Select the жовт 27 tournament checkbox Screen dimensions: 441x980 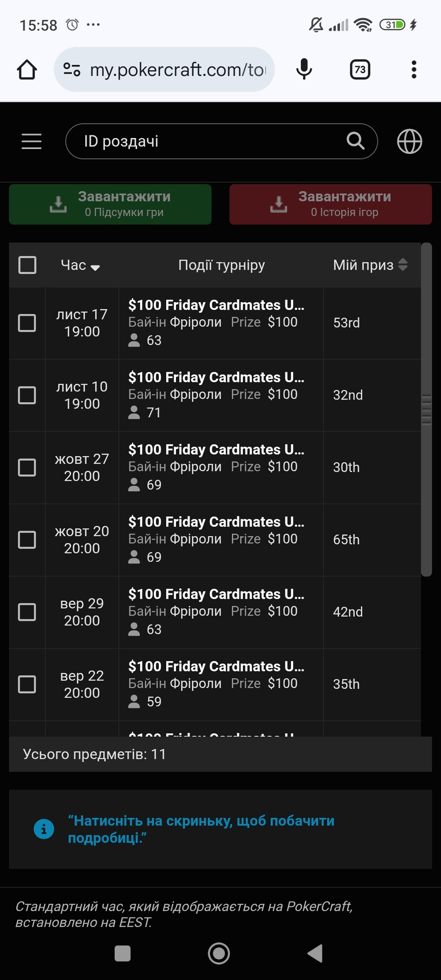pyautogui.click(x=27, y=468)
